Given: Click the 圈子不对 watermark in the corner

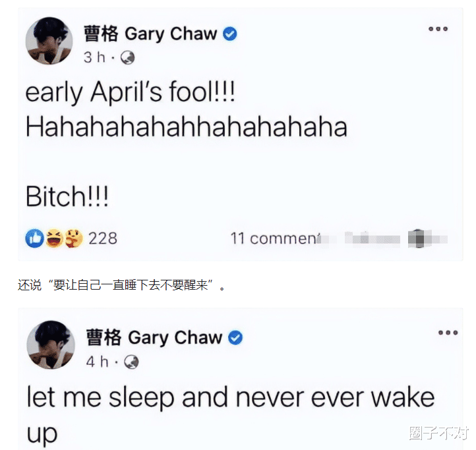Looking at the screenshot, I should tap(439, 433).
